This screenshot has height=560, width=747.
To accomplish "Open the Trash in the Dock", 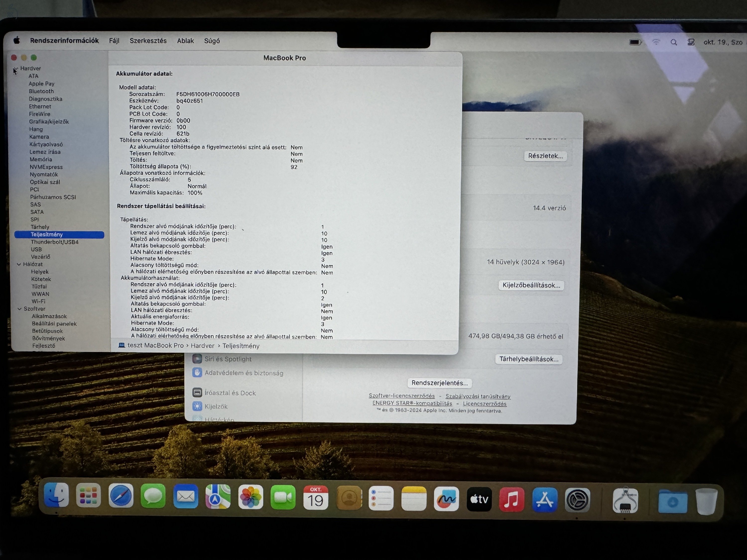I will click(x=706, y=502).
